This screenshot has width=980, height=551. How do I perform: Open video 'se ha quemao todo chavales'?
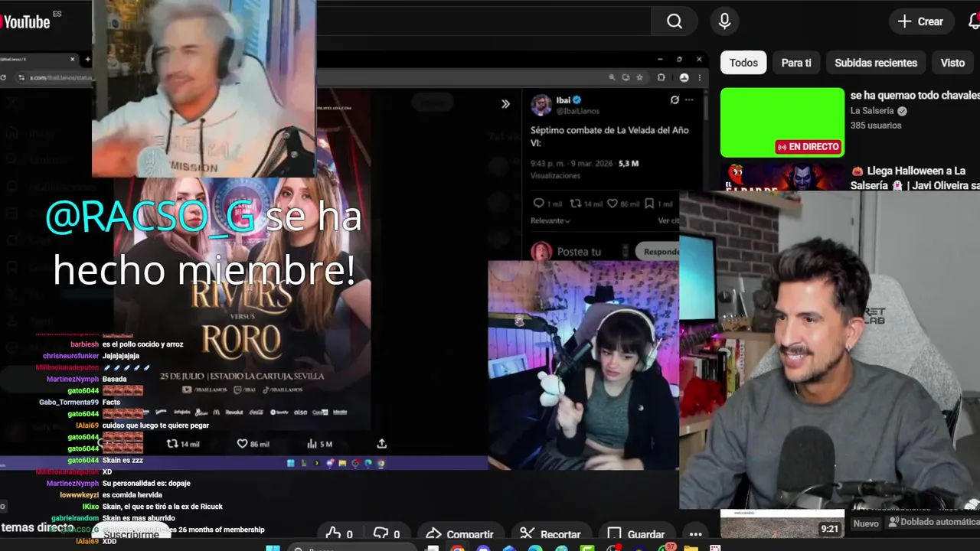(x=915, y=96)
